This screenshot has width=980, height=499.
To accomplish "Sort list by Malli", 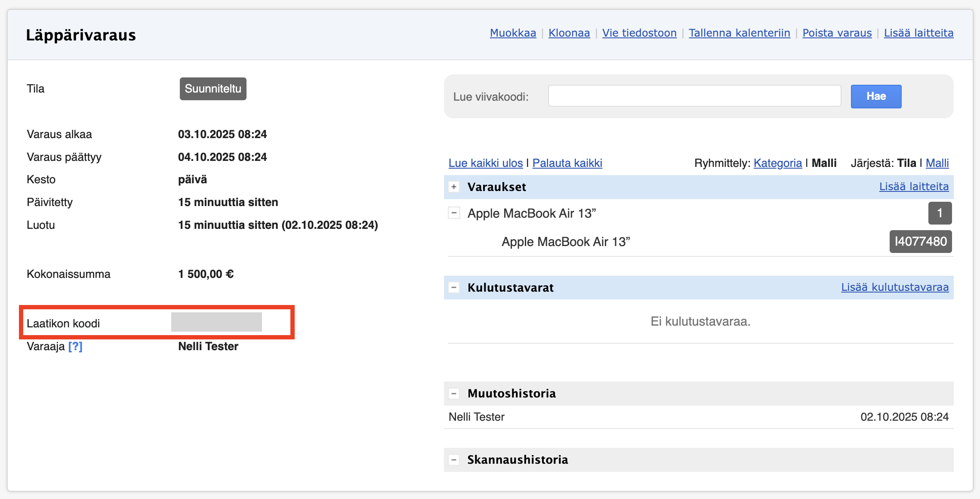I will (x=937, y=163).
